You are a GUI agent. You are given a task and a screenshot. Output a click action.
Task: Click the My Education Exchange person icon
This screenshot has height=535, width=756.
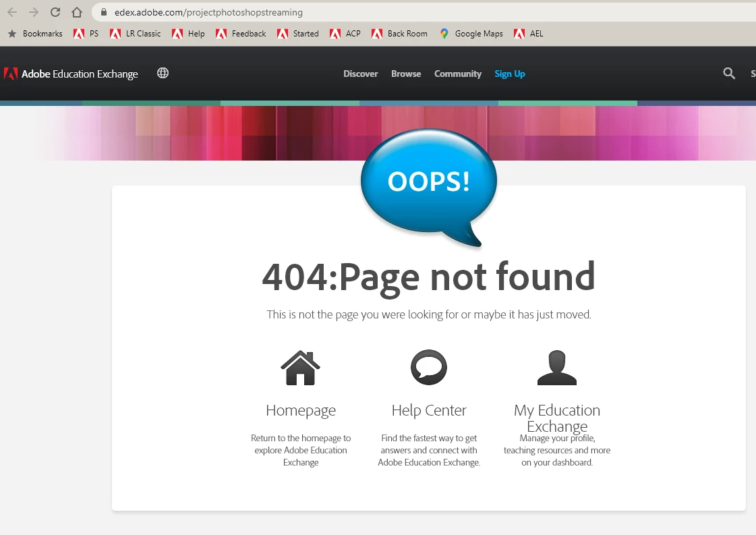[x=557, y=368]
